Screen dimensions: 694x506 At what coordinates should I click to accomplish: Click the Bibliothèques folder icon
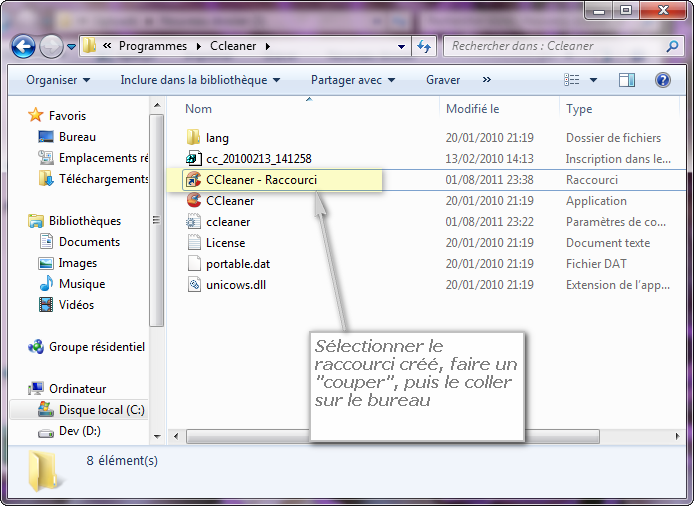[35, 220]
